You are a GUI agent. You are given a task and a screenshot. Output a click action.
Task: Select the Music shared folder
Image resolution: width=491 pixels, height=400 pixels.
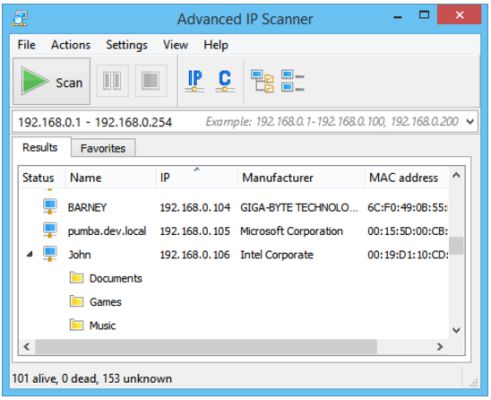(x=93, y=325)
